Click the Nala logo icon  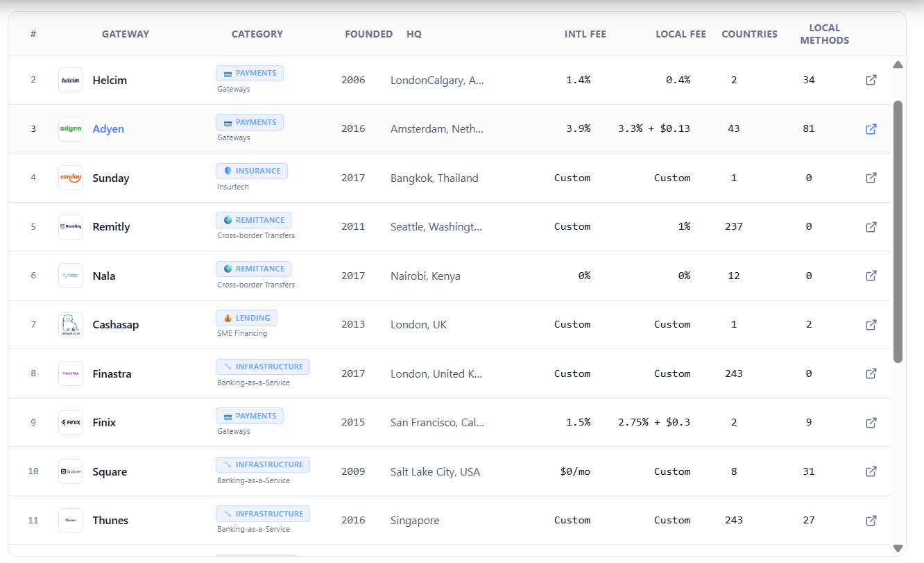tap(70, 276)
